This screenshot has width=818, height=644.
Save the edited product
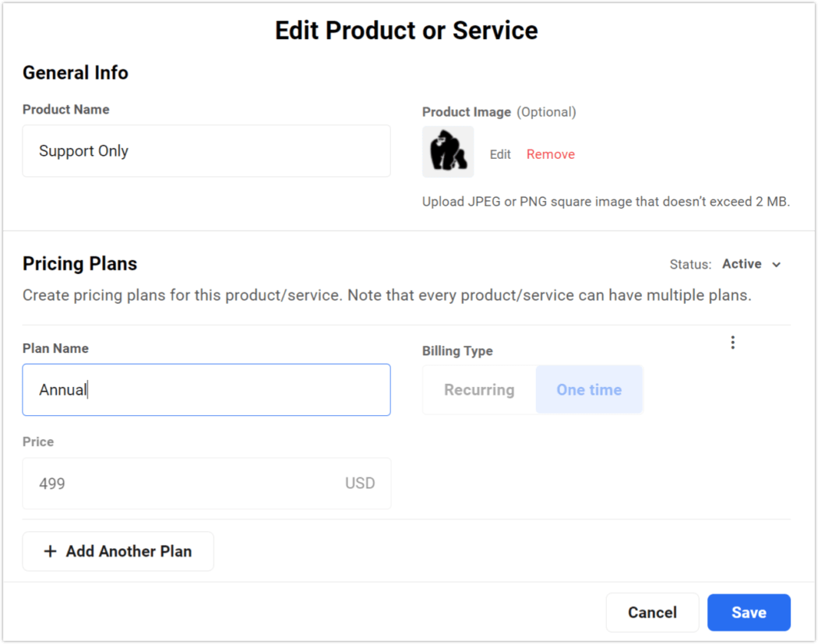click(x=748, y=612)
